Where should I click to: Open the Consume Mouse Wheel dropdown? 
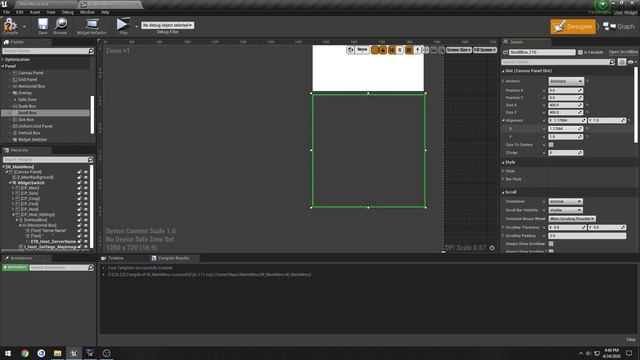[572, 219]
